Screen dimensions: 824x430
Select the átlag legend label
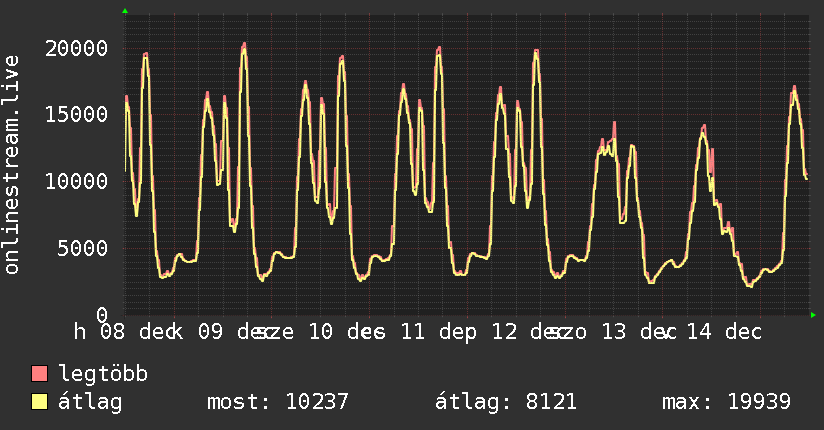tap(90, 402)
